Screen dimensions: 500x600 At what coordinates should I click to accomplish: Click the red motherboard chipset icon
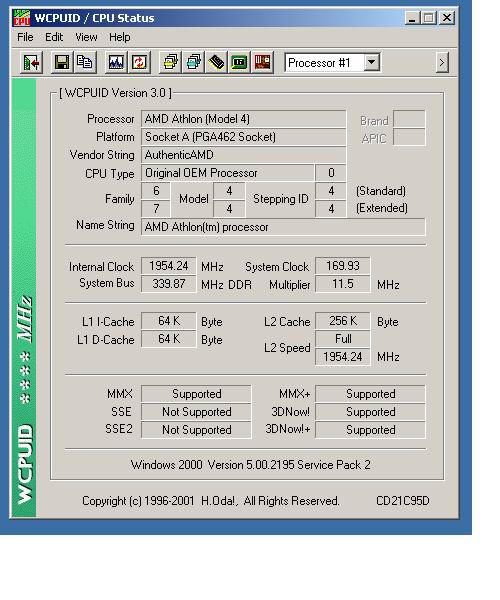pyautogui.click(x=262, y=62)
